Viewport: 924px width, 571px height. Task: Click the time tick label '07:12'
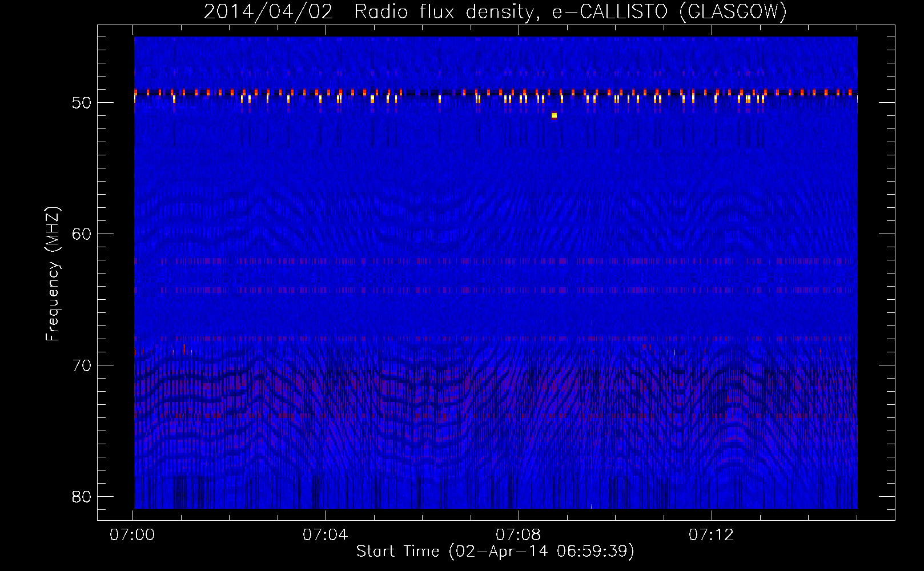click(712, 535)
